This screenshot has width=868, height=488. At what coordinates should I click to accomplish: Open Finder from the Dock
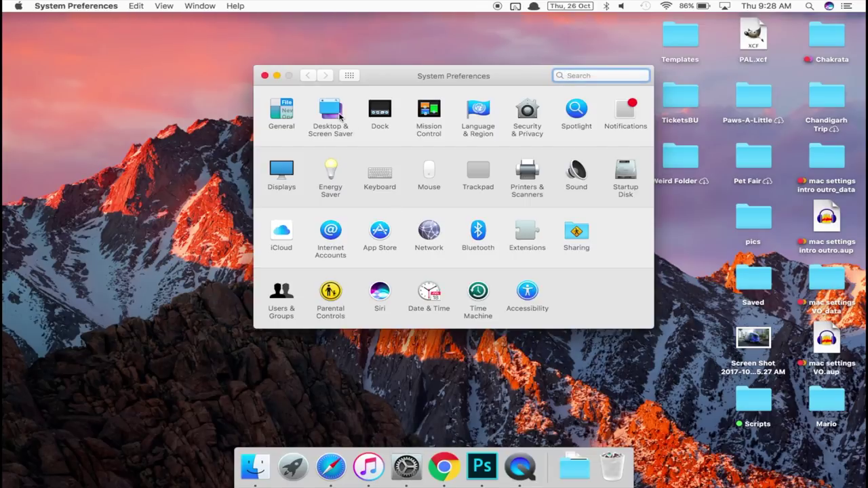256,466
